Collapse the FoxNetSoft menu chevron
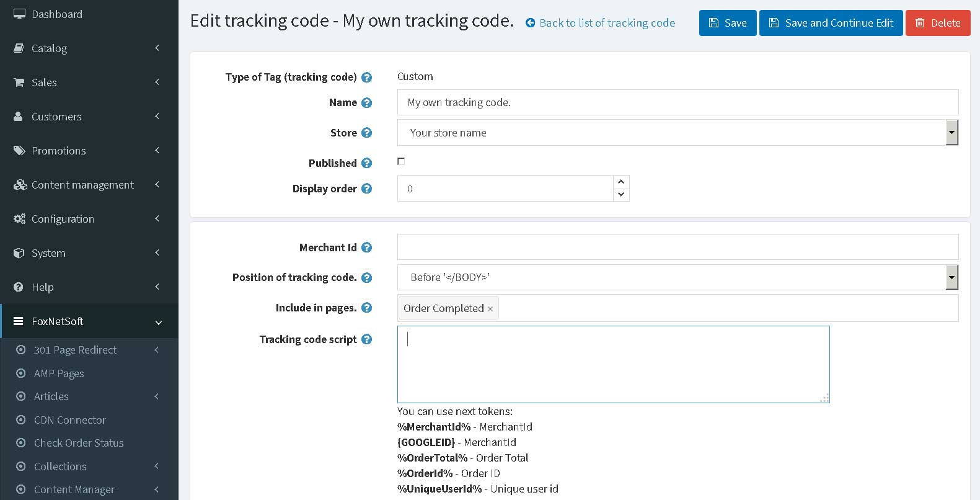 coord(158,322)
